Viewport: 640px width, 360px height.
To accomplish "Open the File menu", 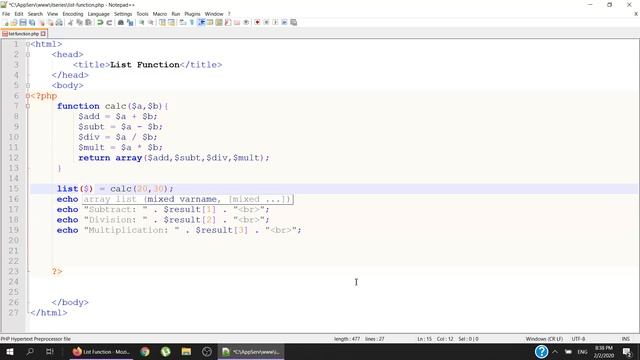I will pyautogui.click(x=6, y=14).
